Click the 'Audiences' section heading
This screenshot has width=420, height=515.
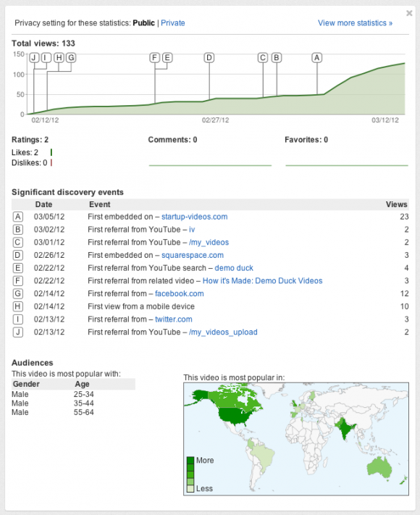click(32, 363)
